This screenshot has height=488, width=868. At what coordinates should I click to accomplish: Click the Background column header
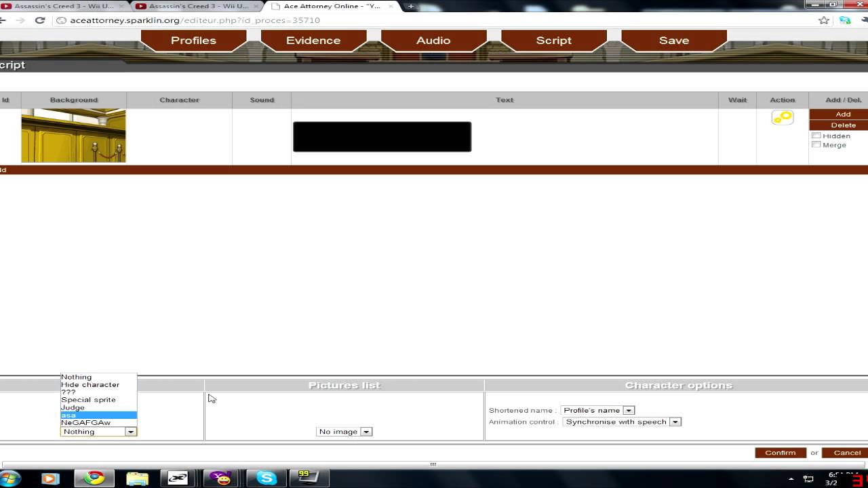(74, 100)
